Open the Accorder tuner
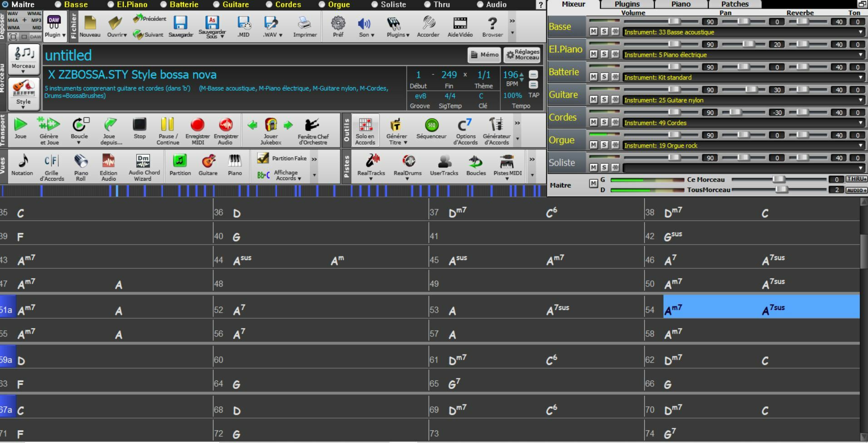868x443 pixels. click(x=428, y=26)
